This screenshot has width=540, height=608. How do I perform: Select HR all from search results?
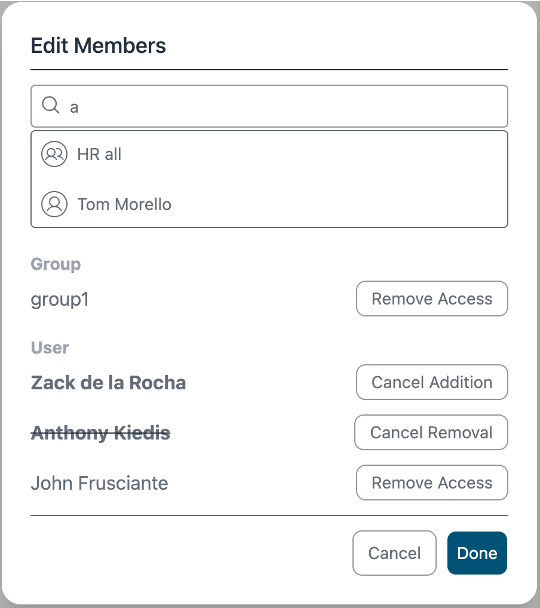coord(269,154)
